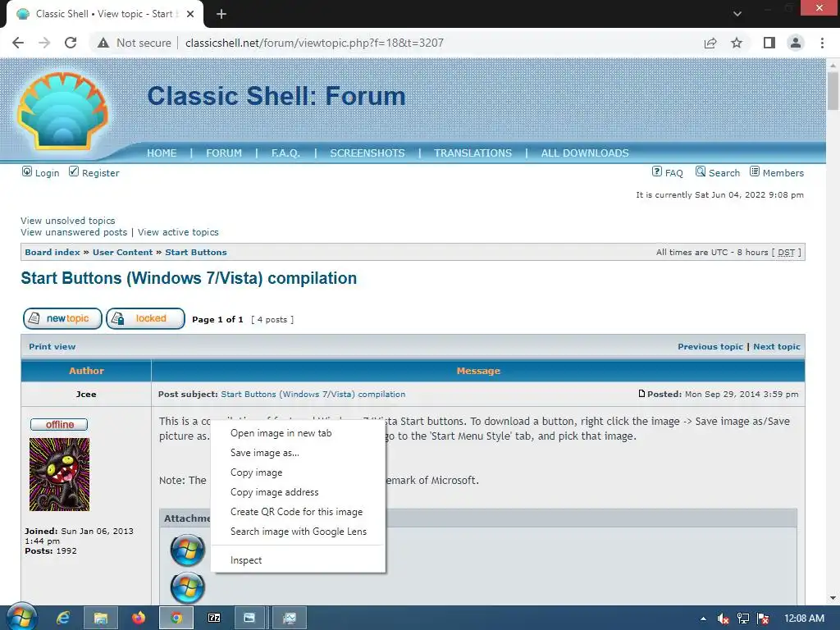Open SCREENSHOTS in the navigation bar
840x630 pixels.
pos(367,153)
